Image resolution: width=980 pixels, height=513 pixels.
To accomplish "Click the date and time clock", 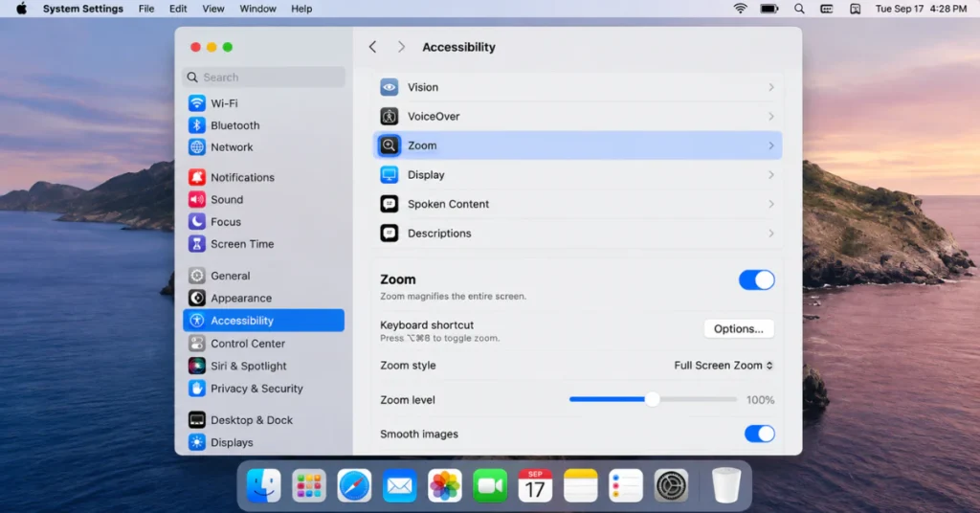I will 922,9.
